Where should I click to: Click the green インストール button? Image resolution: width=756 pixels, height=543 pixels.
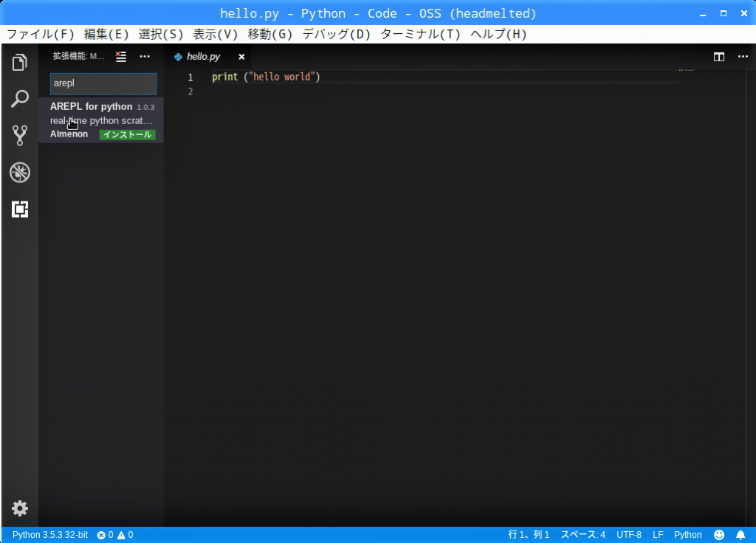127,134
